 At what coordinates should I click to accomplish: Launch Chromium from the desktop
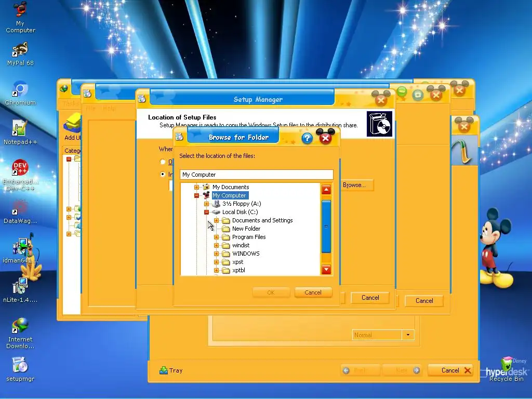[20, 93]
